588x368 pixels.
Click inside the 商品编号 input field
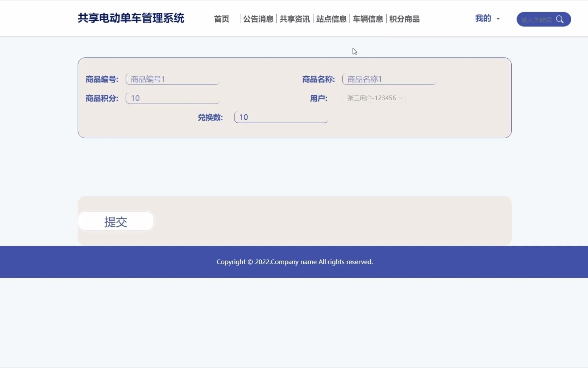click(173, 79)
